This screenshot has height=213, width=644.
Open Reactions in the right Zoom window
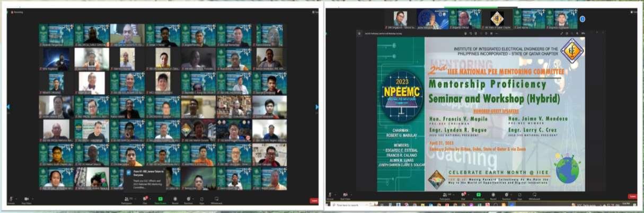pyautogui.click(x=506, y=196)
